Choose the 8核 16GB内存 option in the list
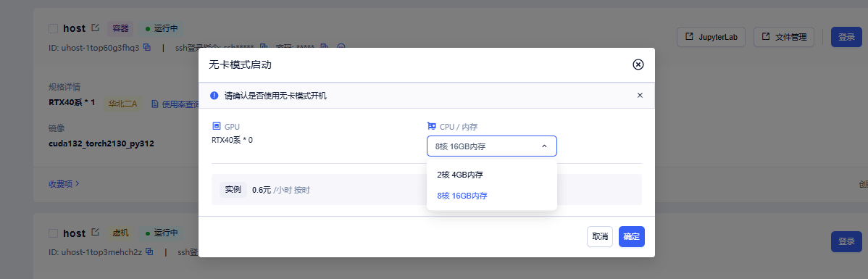 click(x=491, y=196)
